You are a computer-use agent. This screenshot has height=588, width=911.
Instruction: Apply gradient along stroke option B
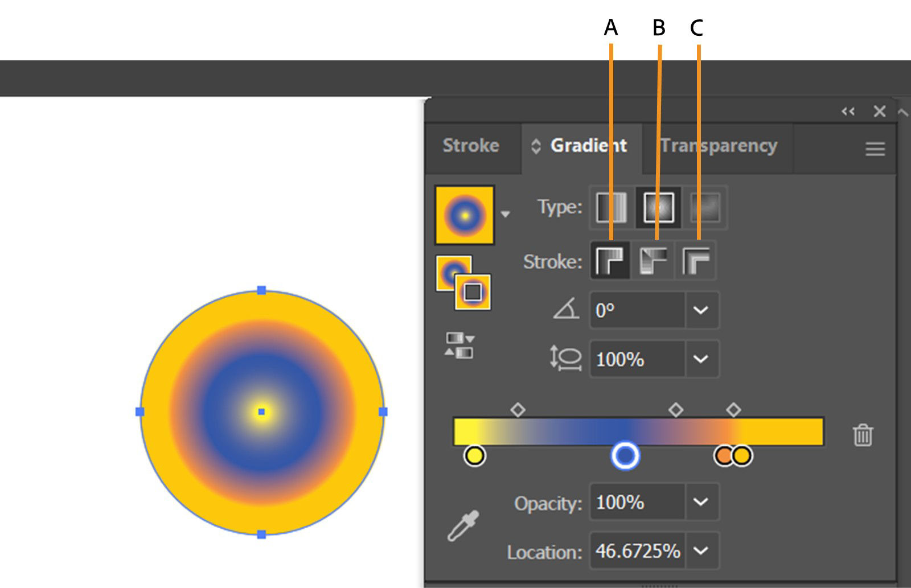[x=653, y=261]
